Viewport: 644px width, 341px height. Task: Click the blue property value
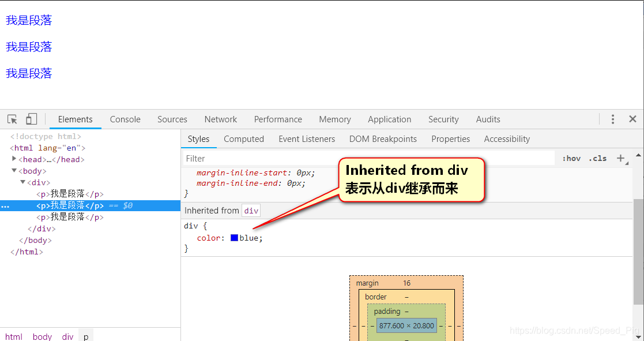click(x=250, y=238)
